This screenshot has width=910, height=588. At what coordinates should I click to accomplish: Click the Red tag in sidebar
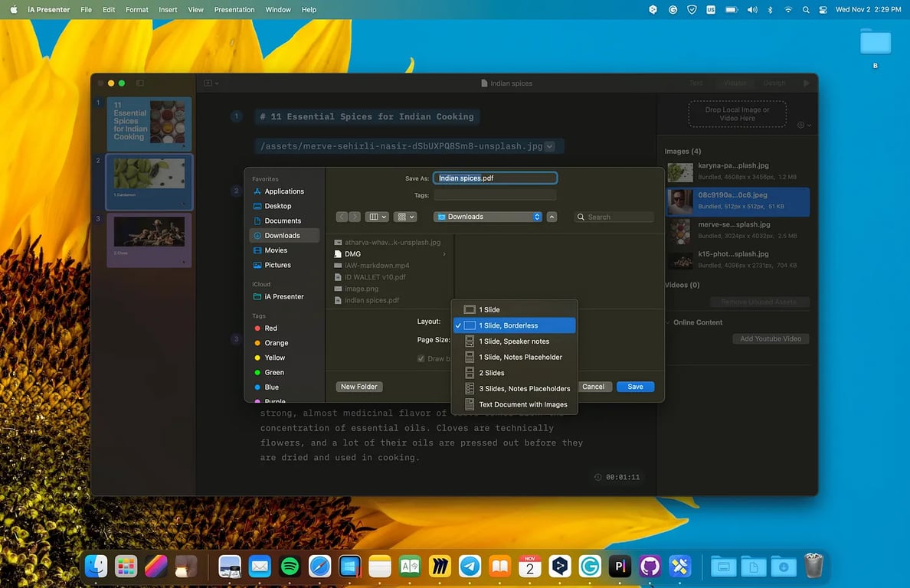270,328
